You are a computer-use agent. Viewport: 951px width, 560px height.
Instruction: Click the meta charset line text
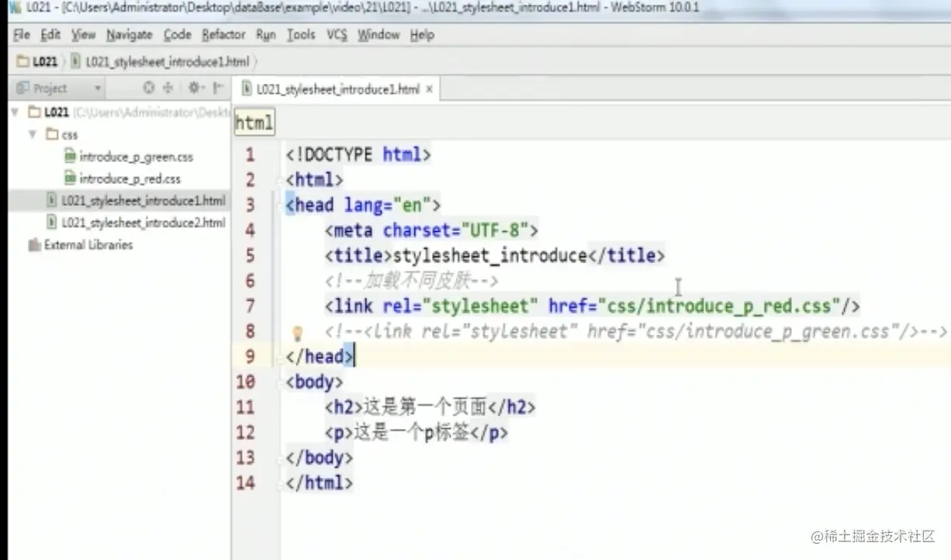431,230
